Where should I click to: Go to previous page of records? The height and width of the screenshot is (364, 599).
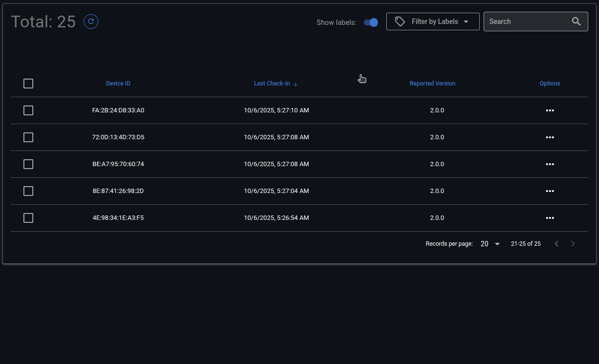coord(556,244)
